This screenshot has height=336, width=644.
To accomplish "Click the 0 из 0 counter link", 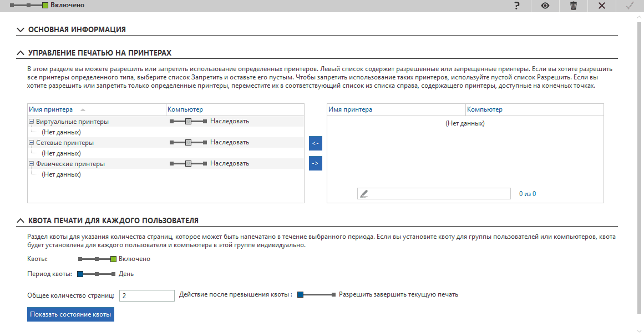I will click(528, 194).
